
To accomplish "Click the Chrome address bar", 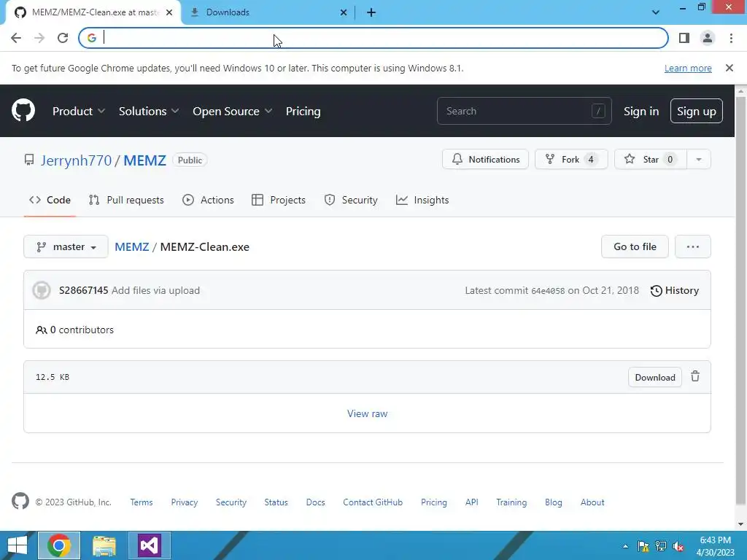I will [x=373, y=38].
